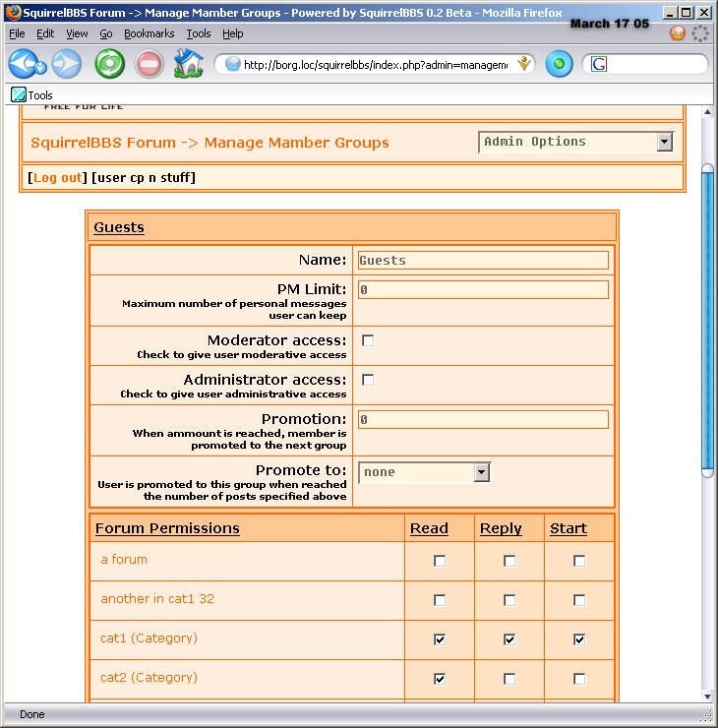
Task: Open the Promote to dropdown showing none
Action: click(424, 472)
